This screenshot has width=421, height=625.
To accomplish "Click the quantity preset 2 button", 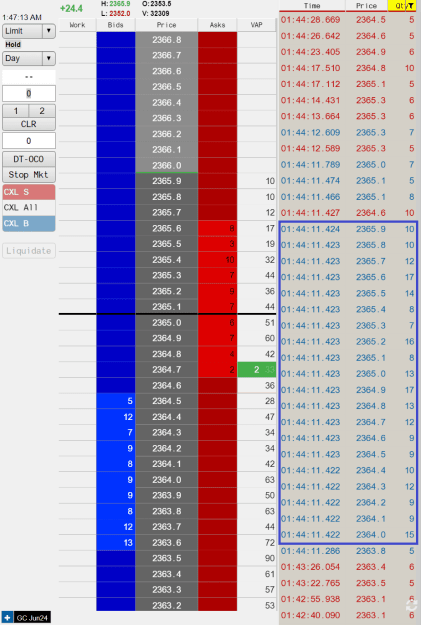I will tap(42, 111).
